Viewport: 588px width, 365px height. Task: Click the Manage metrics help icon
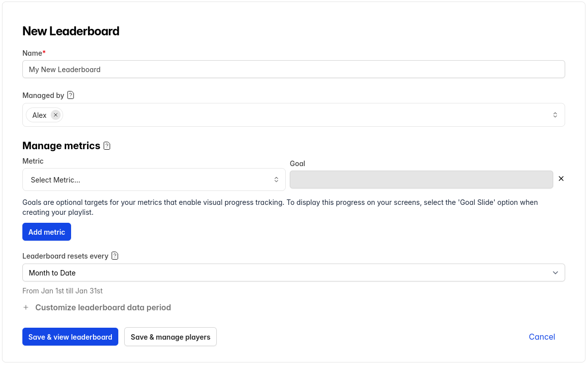click(x=107, y=145)
